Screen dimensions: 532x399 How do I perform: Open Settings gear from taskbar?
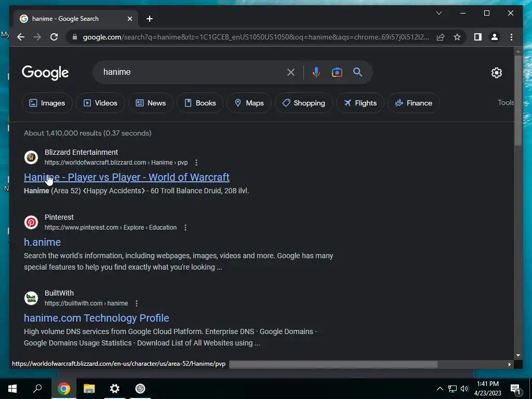coord(115,389)
